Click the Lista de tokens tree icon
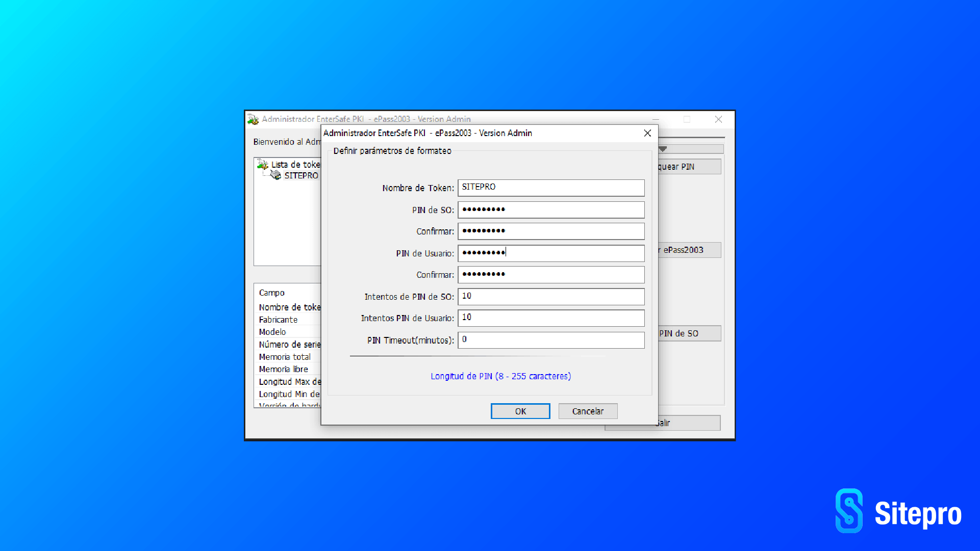This screenshot has width=980, height=551. coord(263,164)
